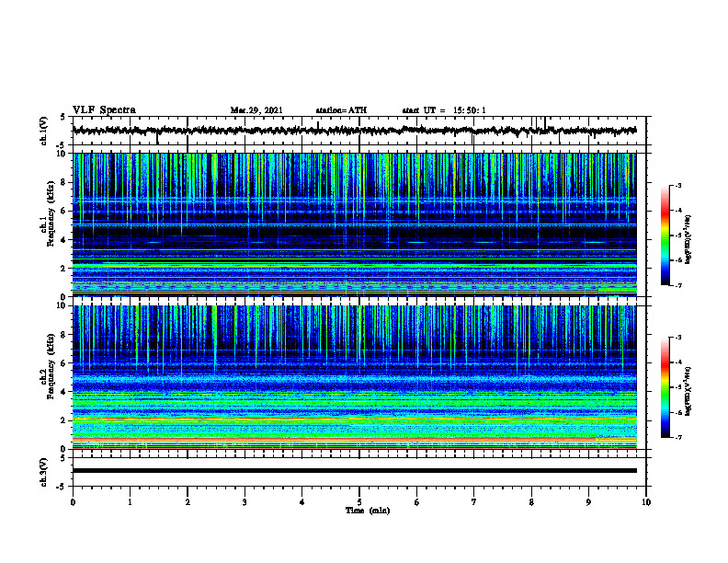Click the ch.2 spectrogram color scale bar
Viewport: 728px width, 563px height.
pyautogui.click(x=665, y=387)
